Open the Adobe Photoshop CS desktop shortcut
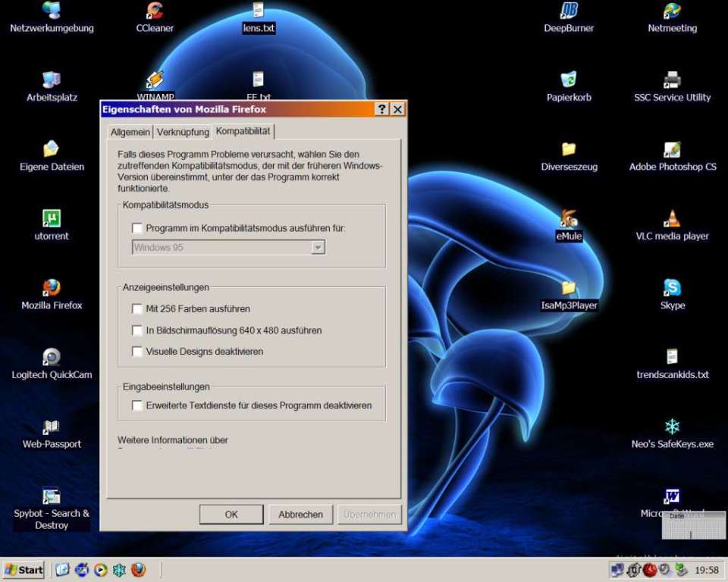728x582 pixels. point(672,150)
